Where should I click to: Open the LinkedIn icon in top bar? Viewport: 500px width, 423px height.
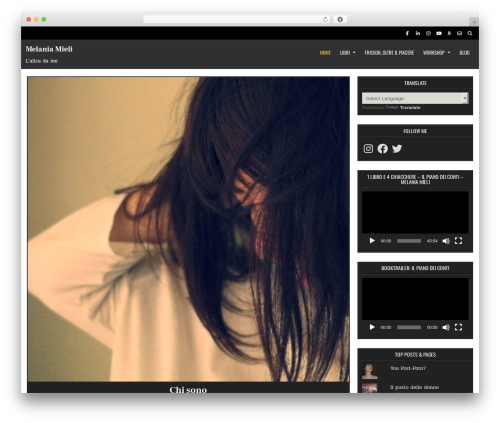click(x=418, y=33)
